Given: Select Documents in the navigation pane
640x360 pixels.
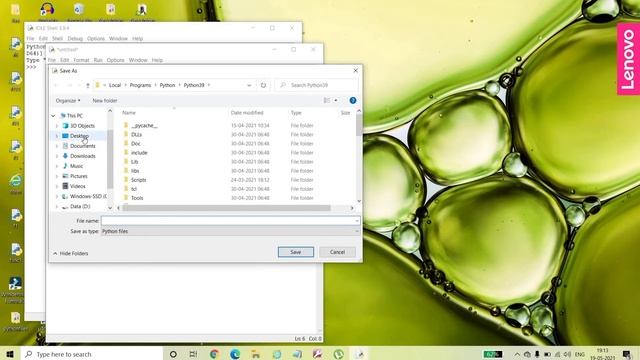Looking at the screenshot, I should [x=82, y=146].
